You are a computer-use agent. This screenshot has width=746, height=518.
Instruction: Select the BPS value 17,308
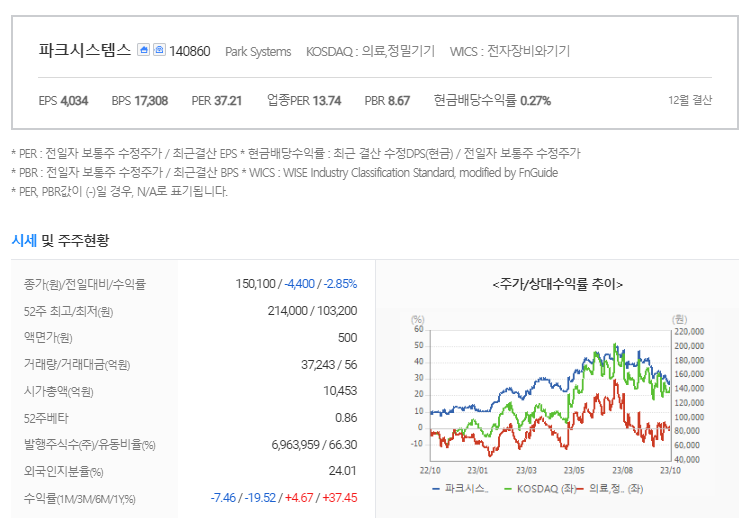pos(151,101)
